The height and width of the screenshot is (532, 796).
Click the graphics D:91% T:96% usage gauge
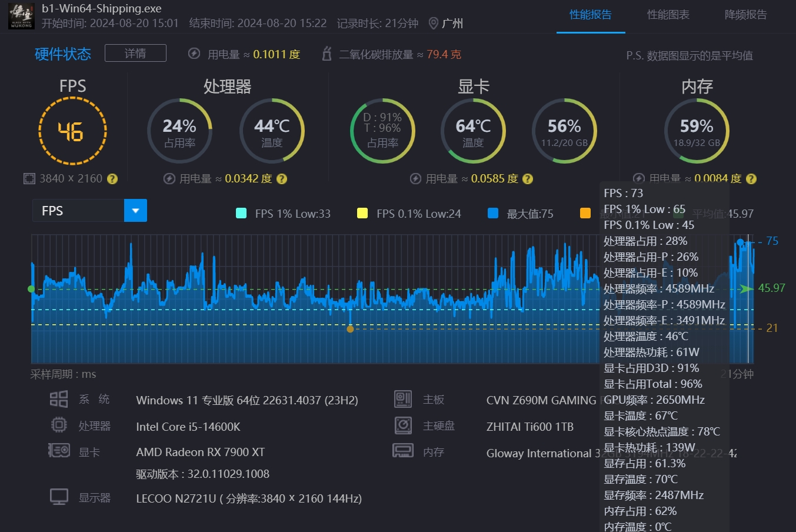[x=382, y=131]
